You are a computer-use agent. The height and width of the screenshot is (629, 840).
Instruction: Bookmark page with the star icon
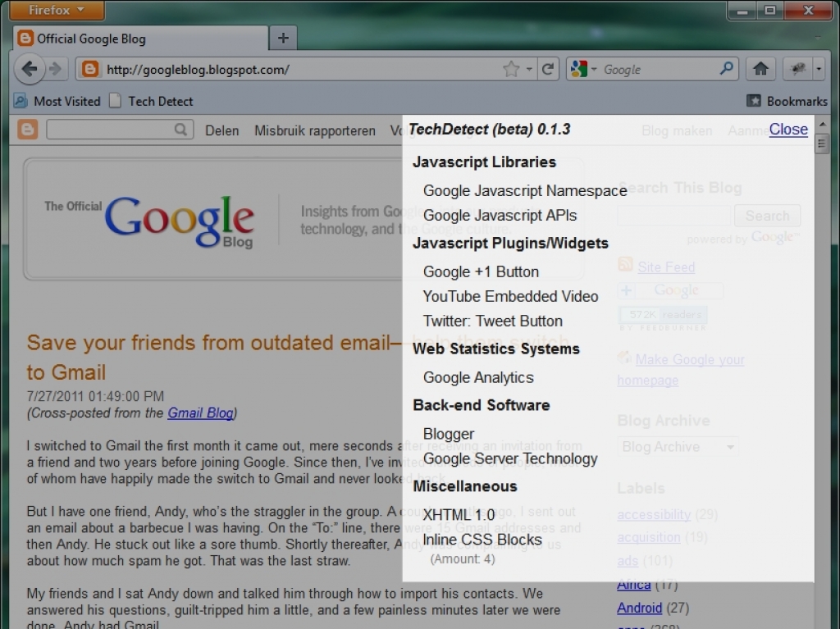pyautogui.click(x=511, y=69)
